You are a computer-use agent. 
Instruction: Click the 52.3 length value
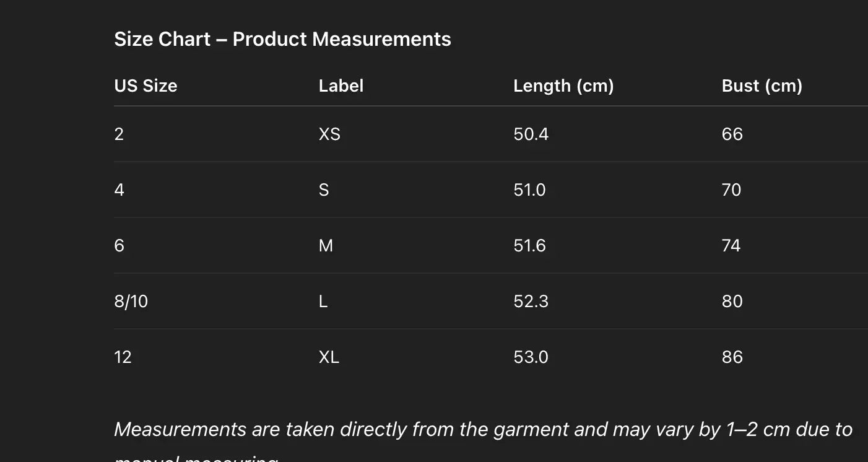531,302
